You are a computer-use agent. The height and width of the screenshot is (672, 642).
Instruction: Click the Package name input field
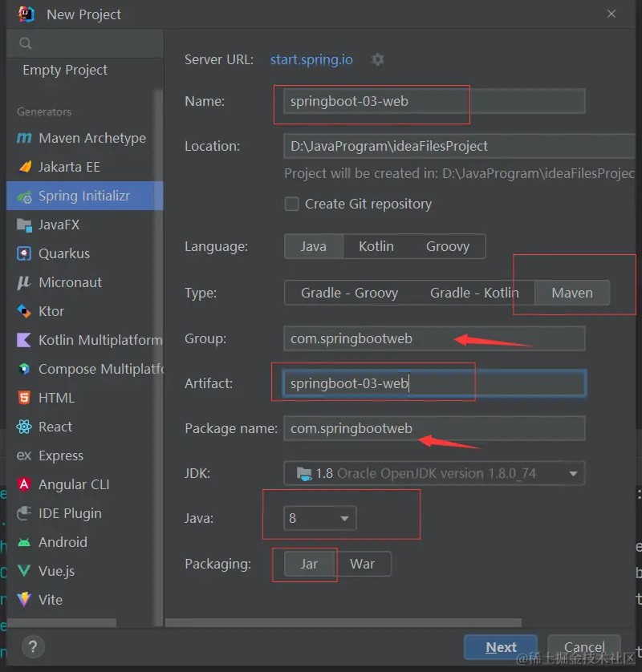coord(434,428)
